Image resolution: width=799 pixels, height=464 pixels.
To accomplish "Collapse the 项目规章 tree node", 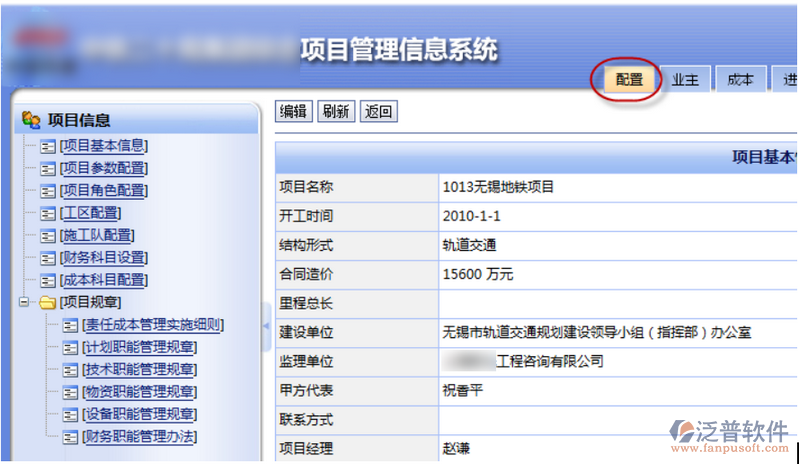I will pyautogui.click(x=24, y=302).
